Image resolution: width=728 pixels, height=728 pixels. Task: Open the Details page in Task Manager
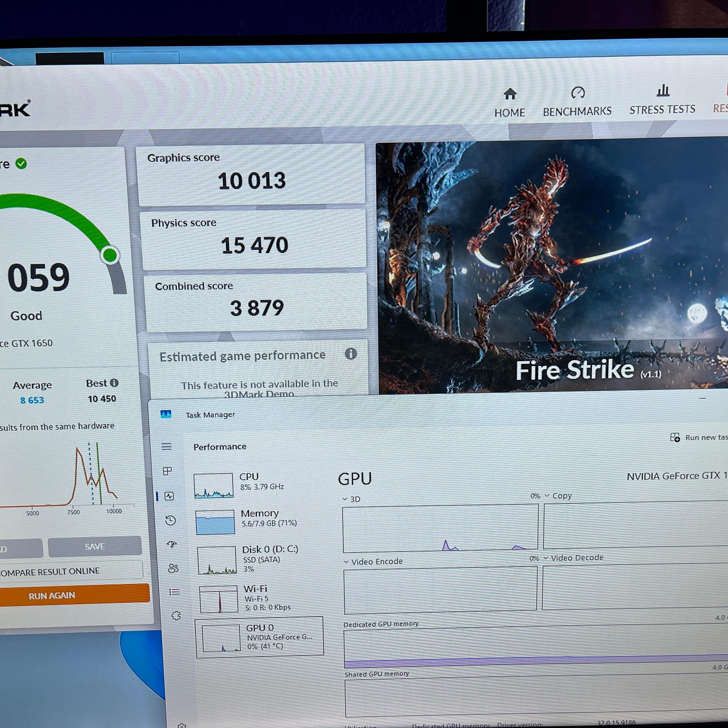click(175, 592)
